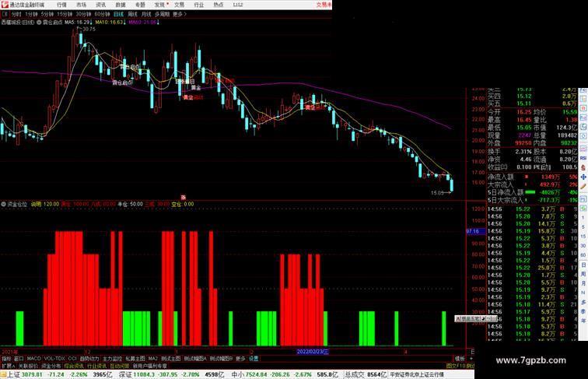Open the 综合资讯 tab
This screenshot has height=379, width=588.
coord(74,366)
